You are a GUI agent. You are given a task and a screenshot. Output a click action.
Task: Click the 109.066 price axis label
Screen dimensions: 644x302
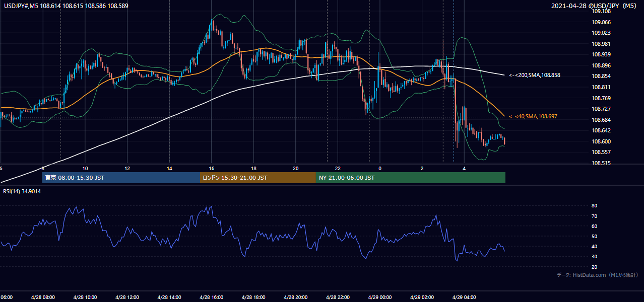tap(601, 22)
